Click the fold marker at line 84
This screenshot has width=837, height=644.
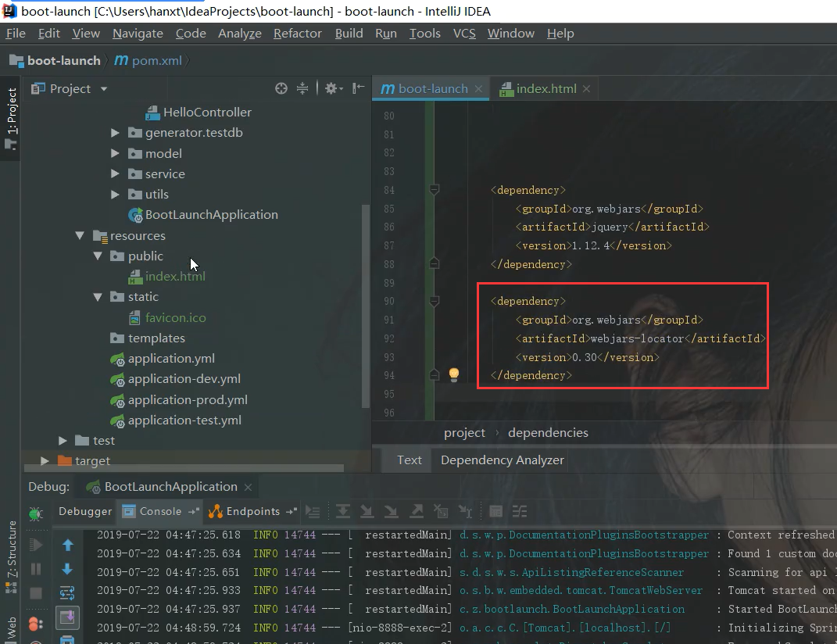(435, 190)
